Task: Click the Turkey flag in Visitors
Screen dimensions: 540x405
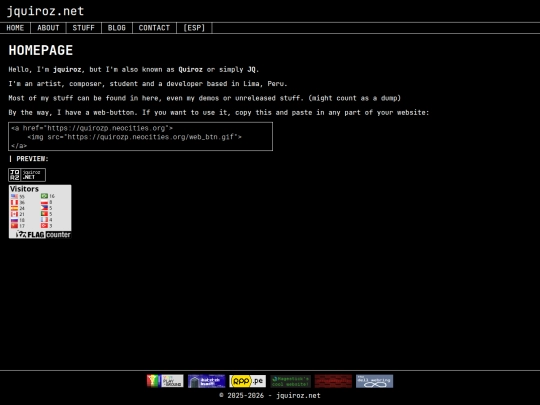Action: (44, 226)
